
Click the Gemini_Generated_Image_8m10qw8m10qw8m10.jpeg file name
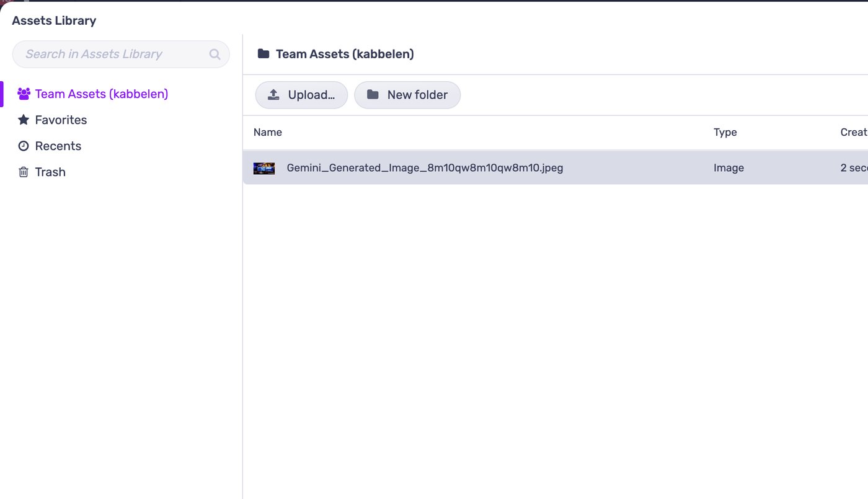coord(425,167)
